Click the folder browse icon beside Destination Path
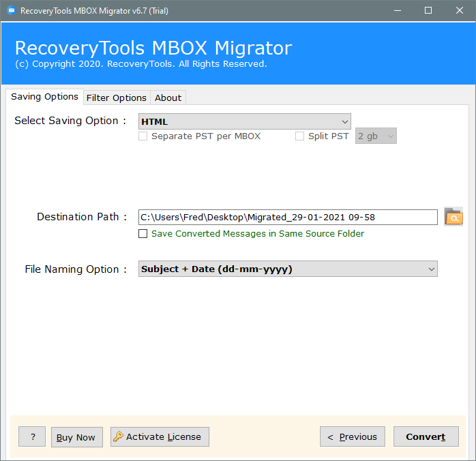476x461 pixels. pos(453,217)
